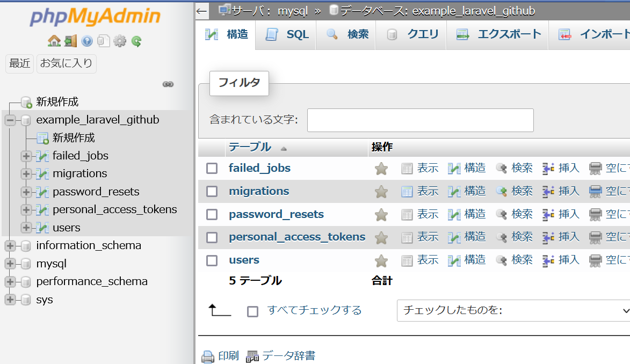Screen dimensions: 630x364
Task: Open the phpMyAdmin home icon
Action: coord(54,41)
